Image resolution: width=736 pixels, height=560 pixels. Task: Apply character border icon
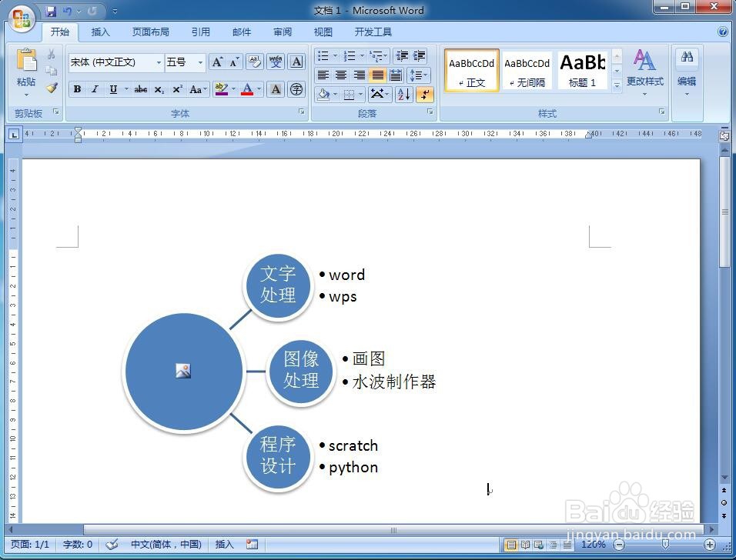click(x=296, y=62)
